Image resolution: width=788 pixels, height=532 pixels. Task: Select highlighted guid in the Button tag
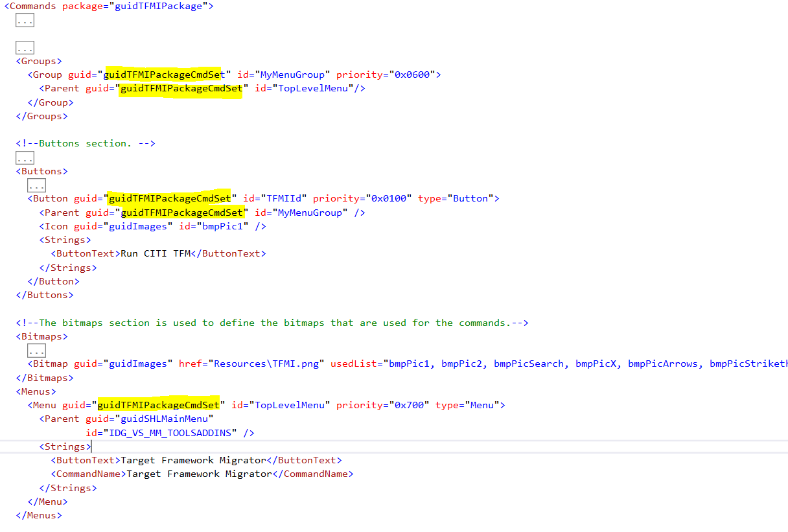[170, 198]
